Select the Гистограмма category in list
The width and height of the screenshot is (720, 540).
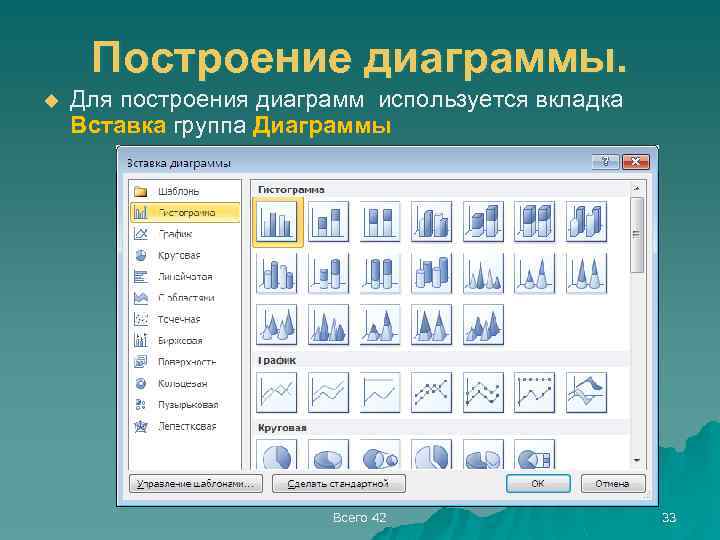click(185, 213)
